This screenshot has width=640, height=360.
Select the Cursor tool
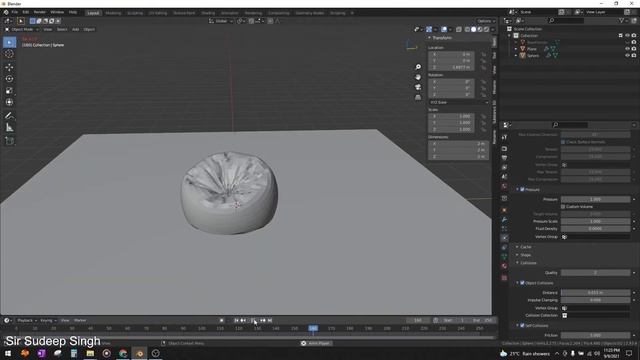click(x=9, y=54)
